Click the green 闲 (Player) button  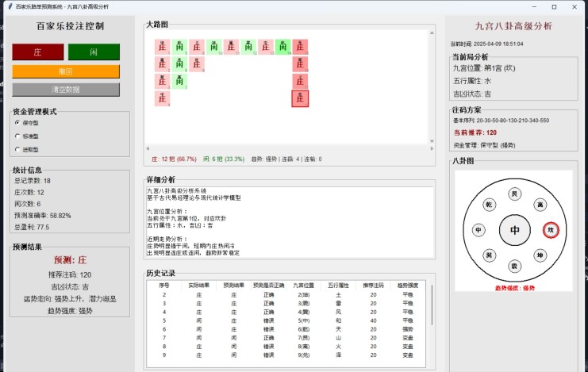(94, 52)
